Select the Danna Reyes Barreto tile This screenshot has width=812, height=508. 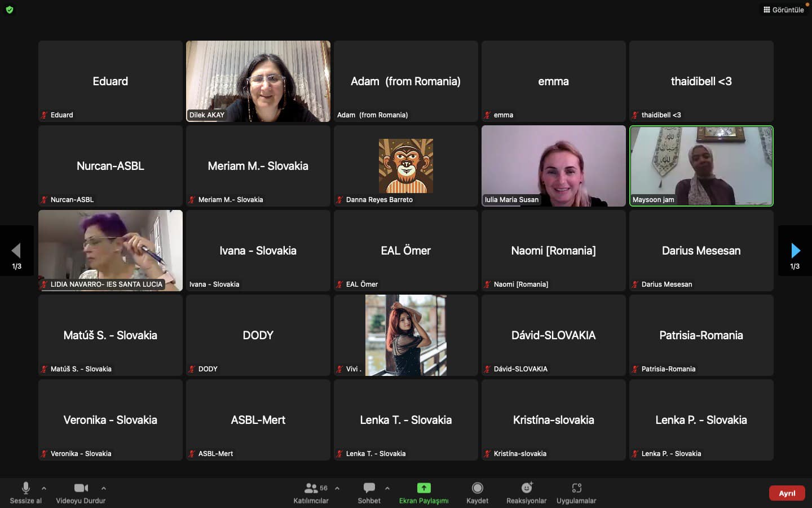point(405,165)
